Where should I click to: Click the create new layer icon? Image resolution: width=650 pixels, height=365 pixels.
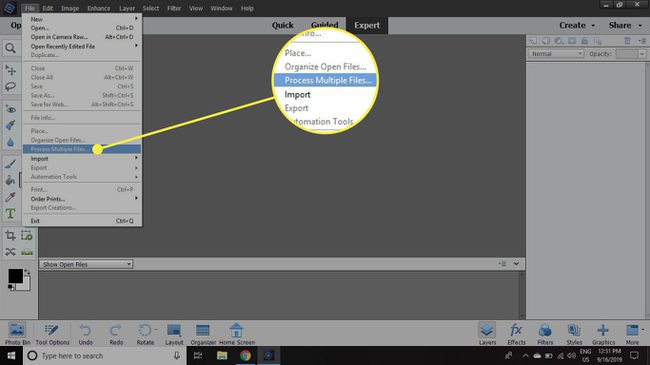coord(533,41)
